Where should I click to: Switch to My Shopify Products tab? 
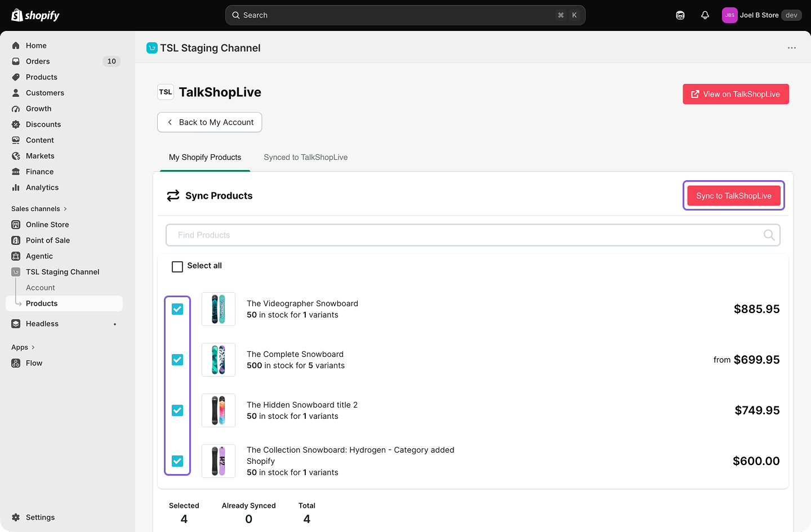(205, 157)
